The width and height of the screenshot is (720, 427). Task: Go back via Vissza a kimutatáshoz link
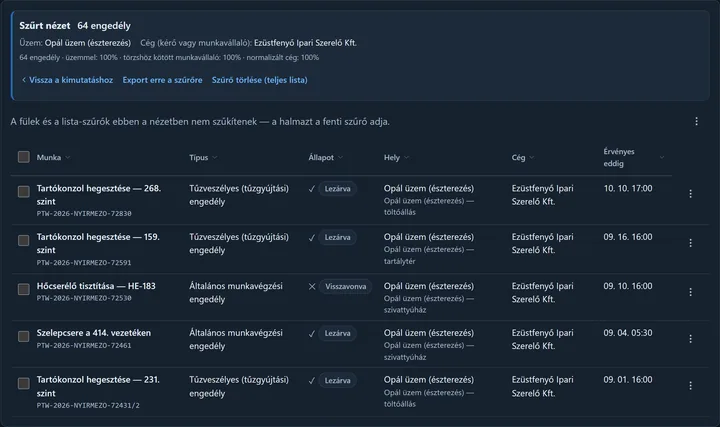click(67, 80)
